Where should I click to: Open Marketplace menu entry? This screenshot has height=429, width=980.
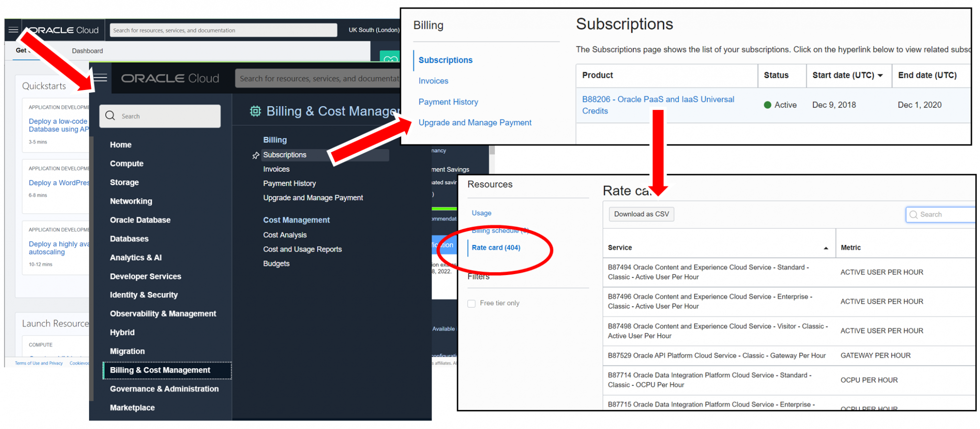tap(132, 407)
